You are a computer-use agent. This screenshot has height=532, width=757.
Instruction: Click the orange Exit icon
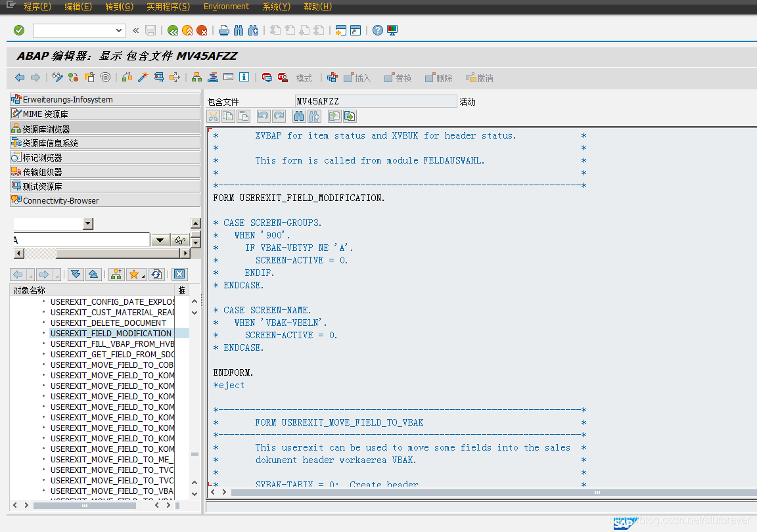coord(187,30)
